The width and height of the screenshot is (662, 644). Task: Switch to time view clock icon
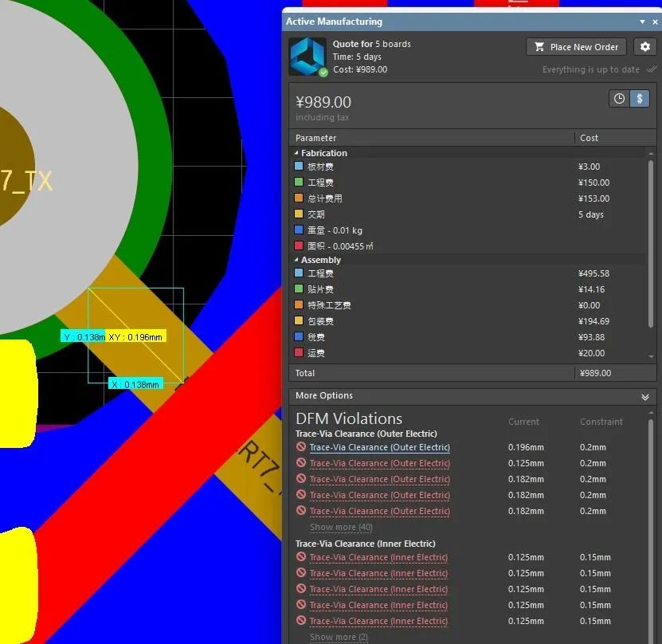pos(619,99)
